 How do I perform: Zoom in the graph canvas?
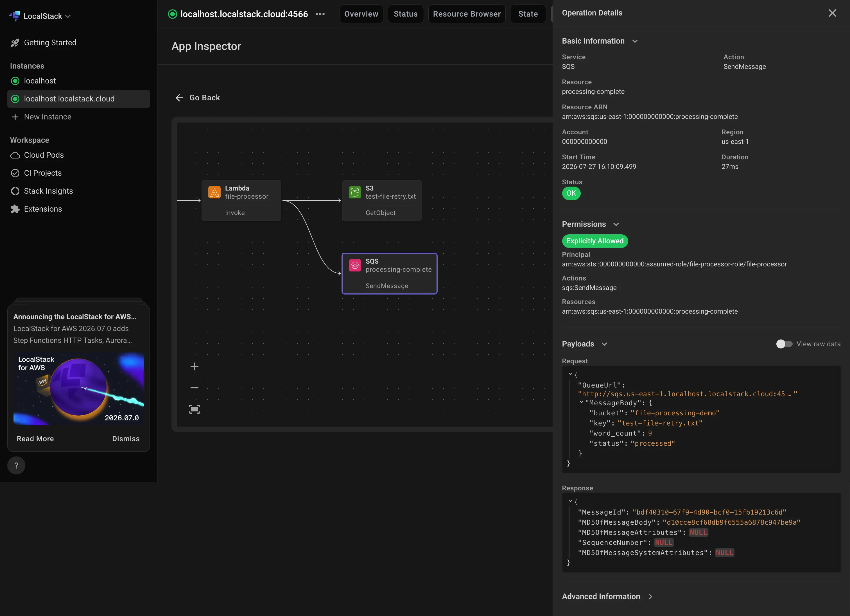tap(195, 366)
